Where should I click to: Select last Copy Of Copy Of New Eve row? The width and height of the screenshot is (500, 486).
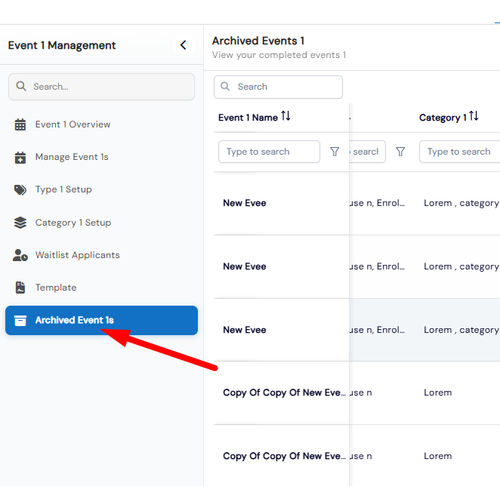pos(284,456)
